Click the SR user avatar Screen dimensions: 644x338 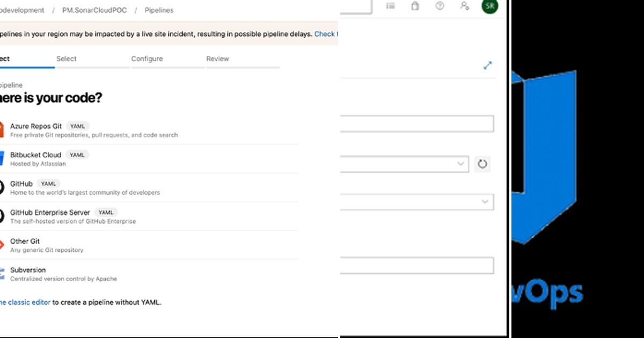pyautogui.click(x=489, y=7)
